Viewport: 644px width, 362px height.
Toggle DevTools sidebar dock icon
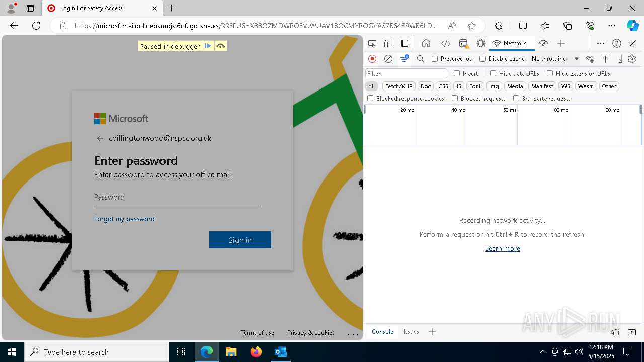(x=405, y=43)
